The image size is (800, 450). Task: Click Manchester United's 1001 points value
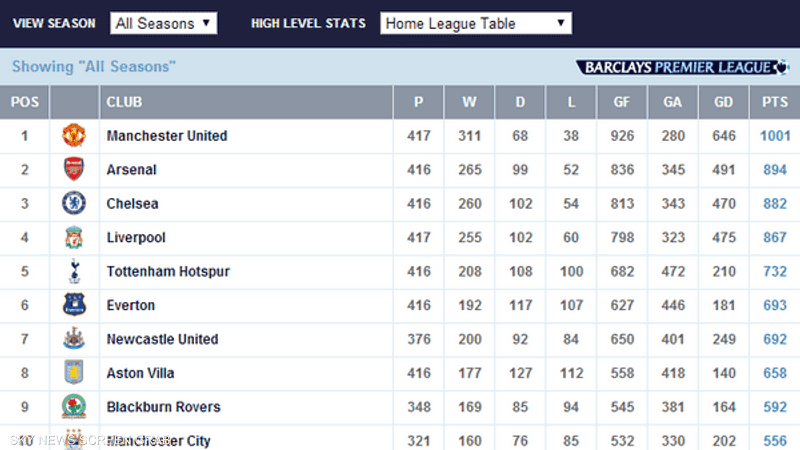coord(775,136)
